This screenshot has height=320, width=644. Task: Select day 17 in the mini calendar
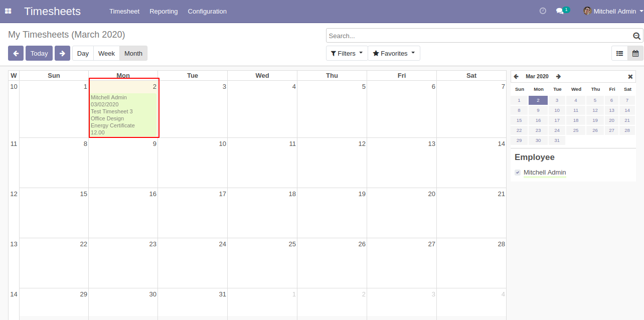tap(557, 120)
